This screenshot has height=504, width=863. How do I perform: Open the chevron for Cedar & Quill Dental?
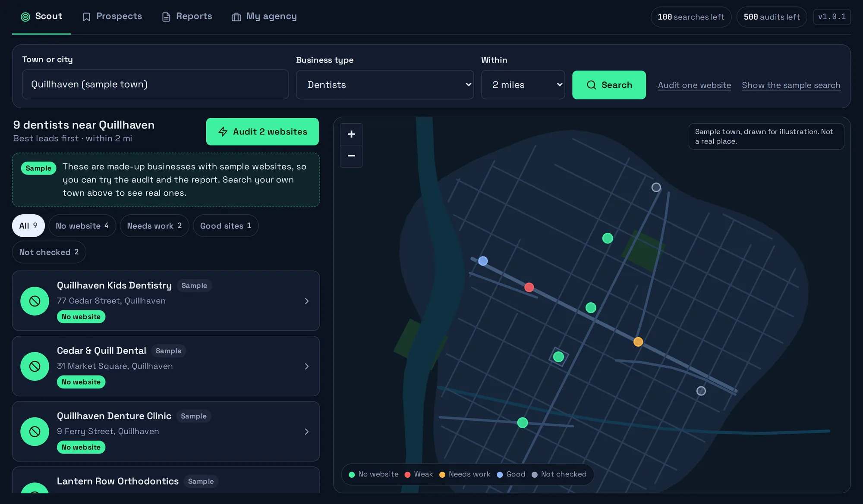[307, 366]
